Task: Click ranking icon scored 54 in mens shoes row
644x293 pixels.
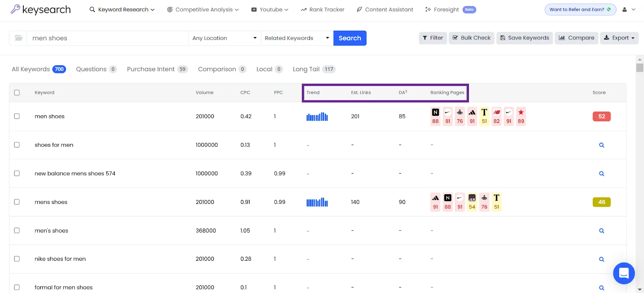Action: pyautogui.click(x=472, y=202)
